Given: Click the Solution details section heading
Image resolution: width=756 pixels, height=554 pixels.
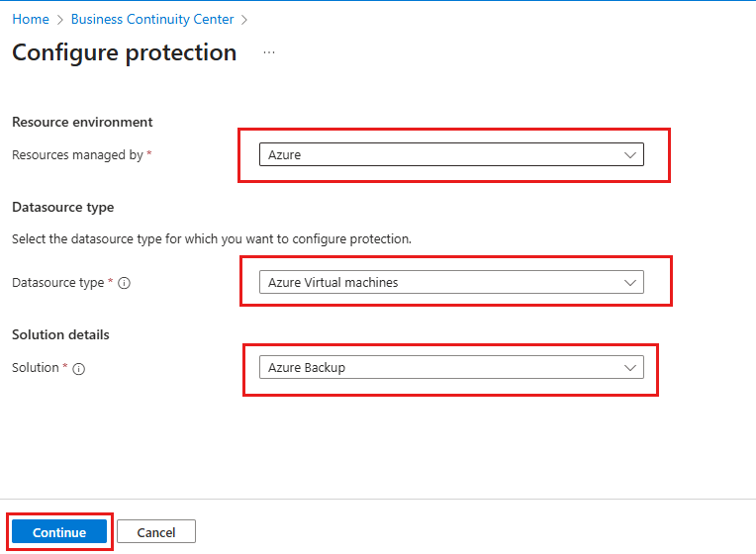Looking at the screenshot, I should click(x=60, y=334).
